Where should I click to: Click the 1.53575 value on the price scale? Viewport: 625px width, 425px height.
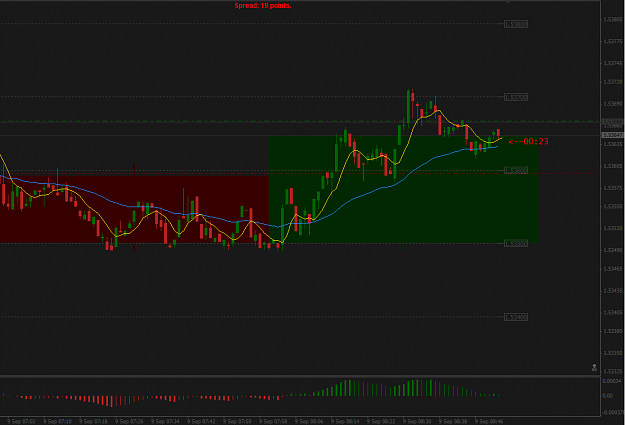pos(613,187)
